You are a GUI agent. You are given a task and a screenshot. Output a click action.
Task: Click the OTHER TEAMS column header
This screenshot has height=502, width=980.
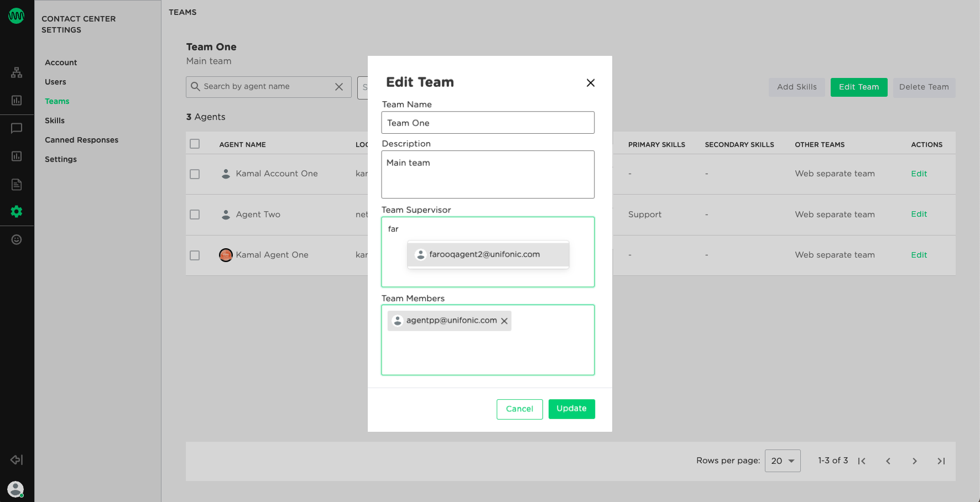click(820, 145)
